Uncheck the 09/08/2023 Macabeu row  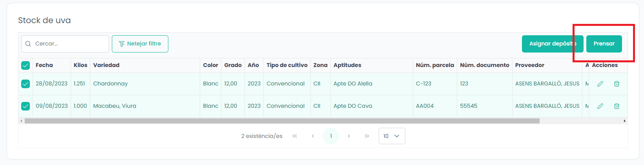pyautogui.click(x=26, y=106)
